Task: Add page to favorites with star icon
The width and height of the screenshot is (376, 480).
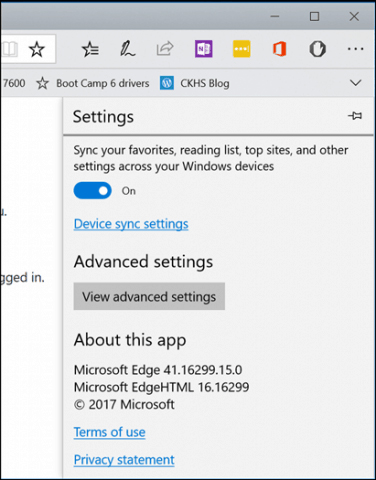Action: click(36, 49)
